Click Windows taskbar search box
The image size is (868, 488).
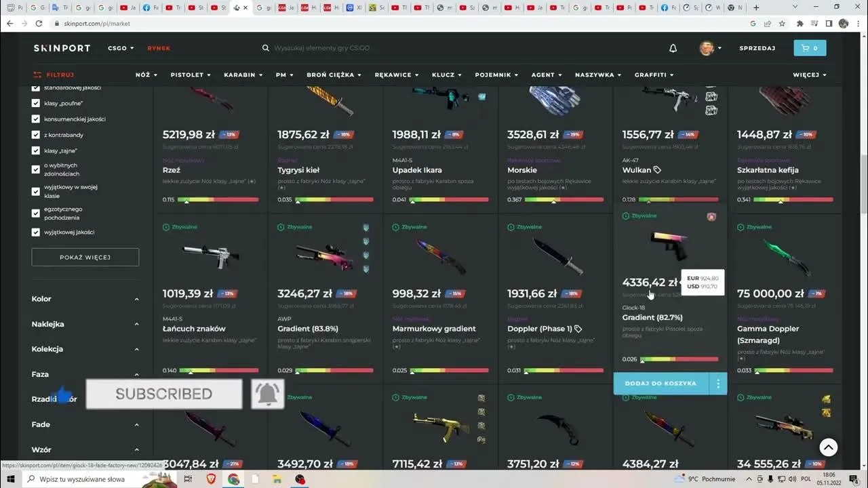[x=100, y=479]
